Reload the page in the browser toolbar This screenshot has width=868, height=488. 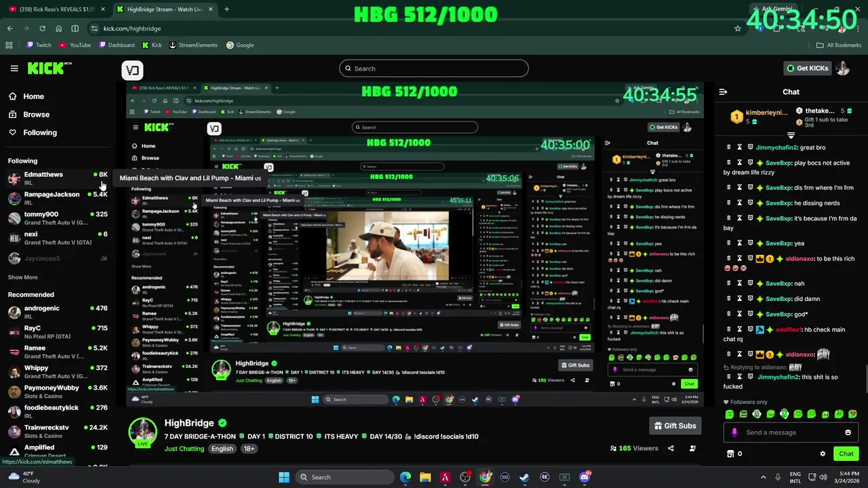point(42,28)
